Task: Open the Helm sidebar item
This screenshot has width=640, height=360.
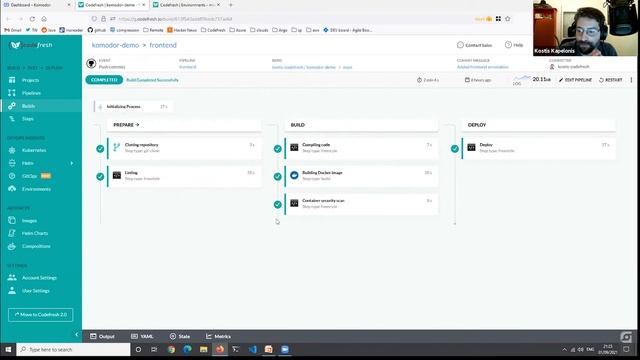Action: coord(27,163)
